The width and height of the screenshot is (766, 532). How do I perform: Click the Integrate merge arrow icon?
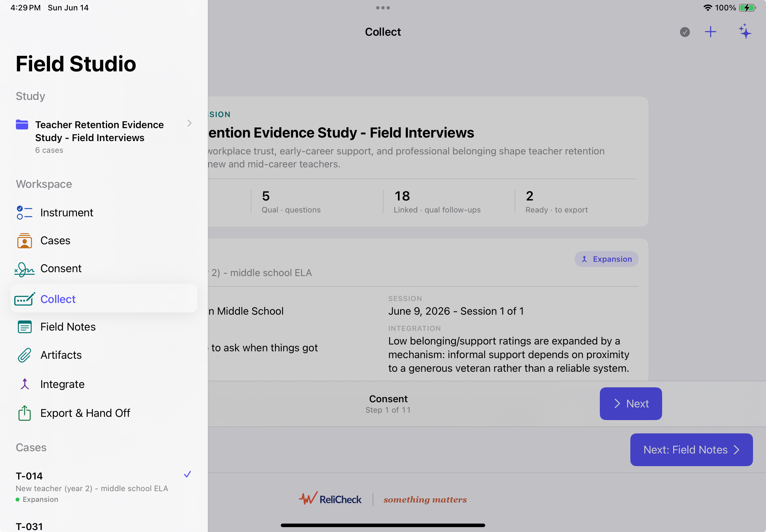[x=24, y=384]
